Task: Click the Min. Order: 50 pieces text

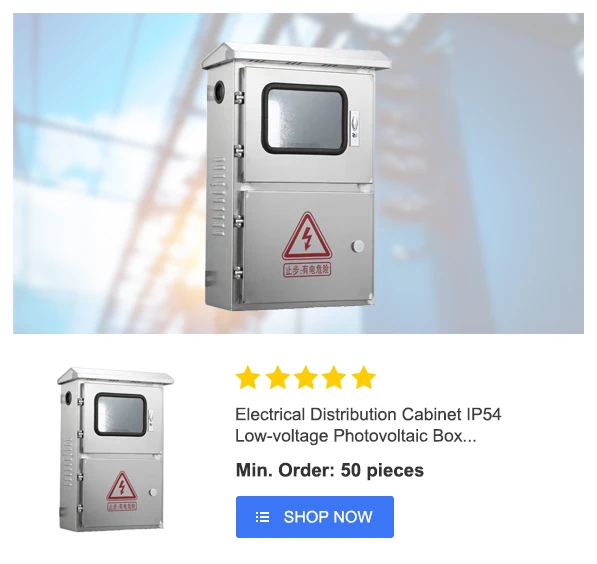Action: point(330,470)
